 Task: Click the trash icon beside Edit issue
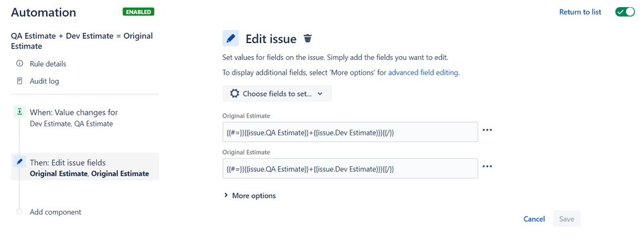tap(307, 39)
